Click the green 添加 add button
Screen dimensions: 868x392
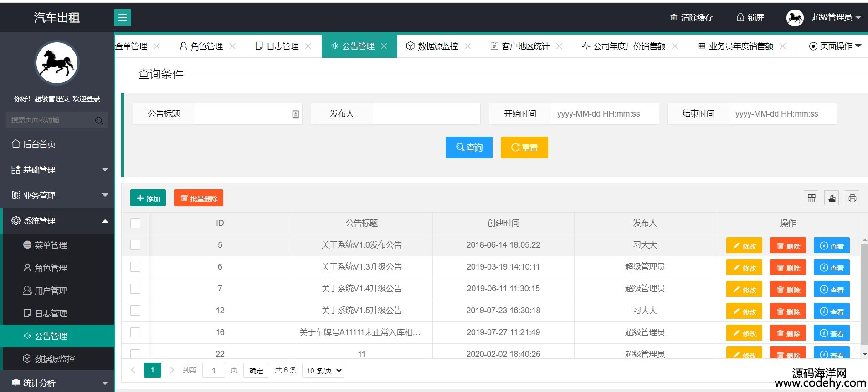pos(148,198)
